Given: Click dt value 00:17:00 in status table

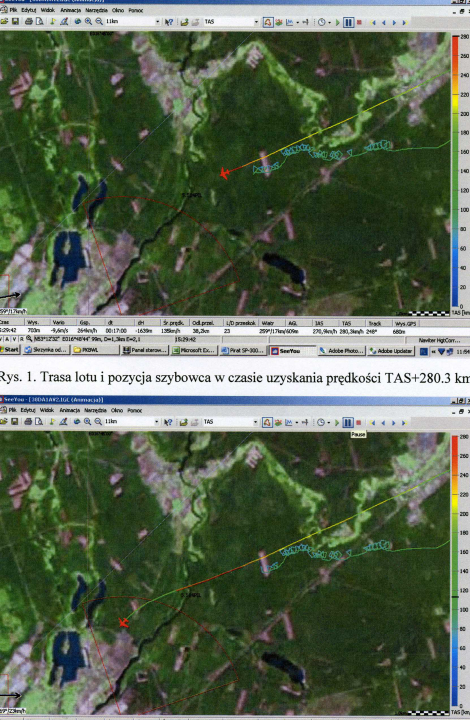Looking at the screenshot, I should tap(116, 331).
